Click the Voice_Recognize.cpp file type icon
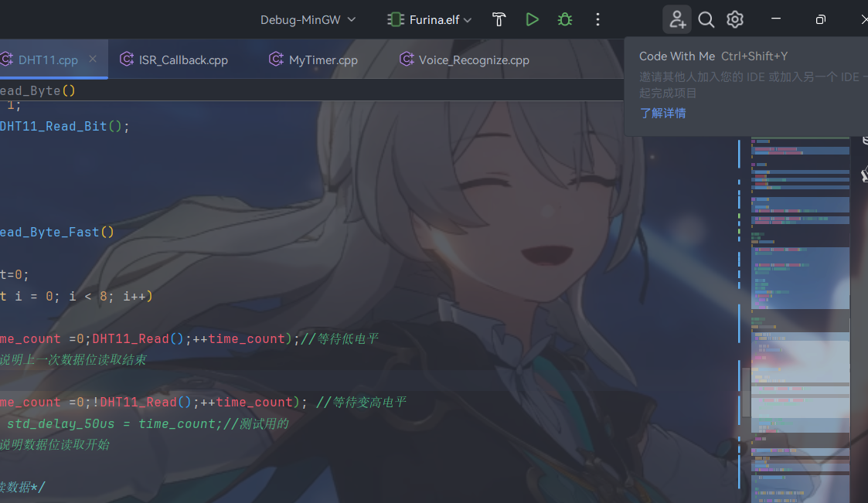The width and height of the screenshot is (868, 503). click(407, 59)
